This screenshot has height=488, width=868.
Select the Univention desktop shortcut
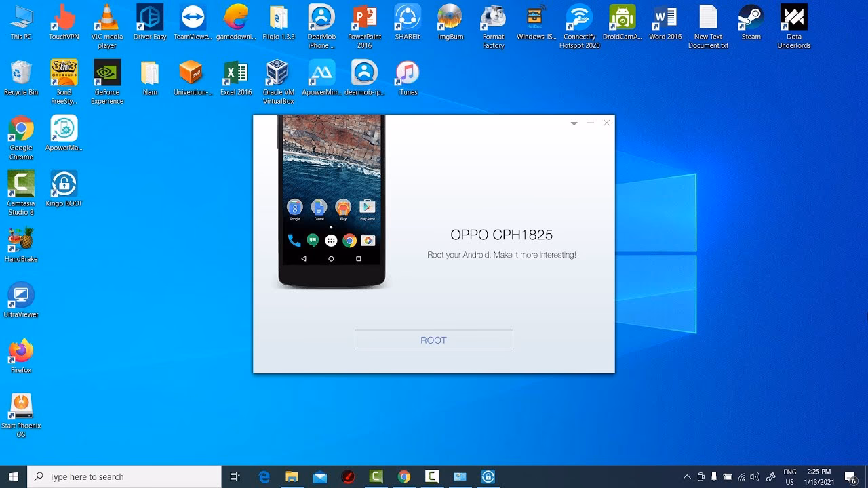193,78
